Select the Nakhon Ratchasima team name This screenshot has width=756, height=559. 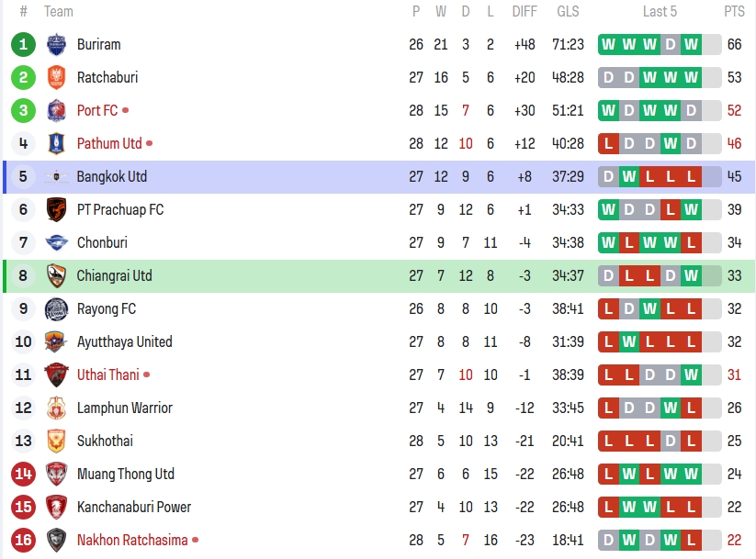point(132,540)
